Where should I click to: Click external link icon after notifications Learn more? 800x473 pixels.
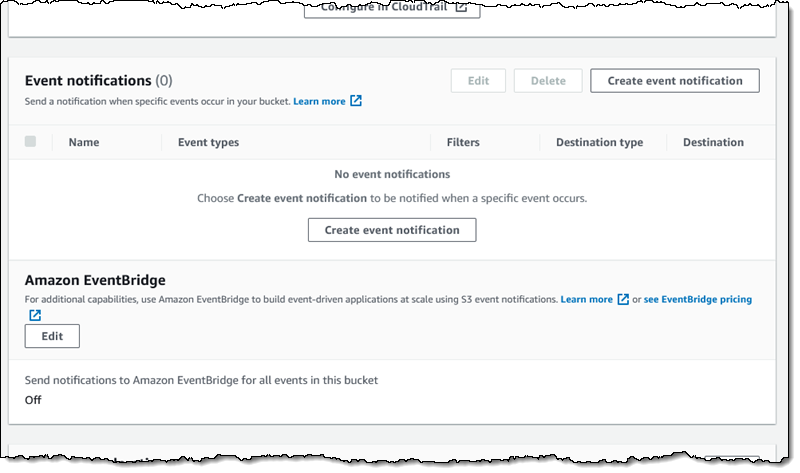coord(356,101)
